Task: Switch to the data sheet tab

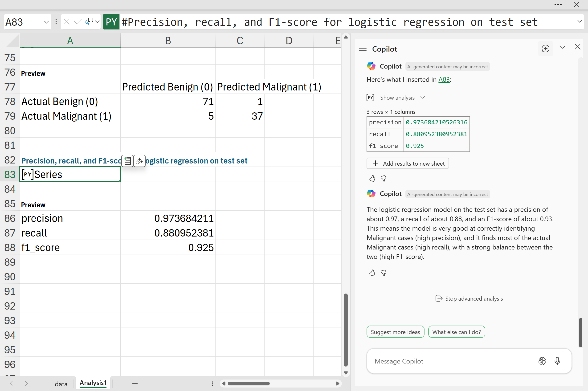Action: (61, 384)
